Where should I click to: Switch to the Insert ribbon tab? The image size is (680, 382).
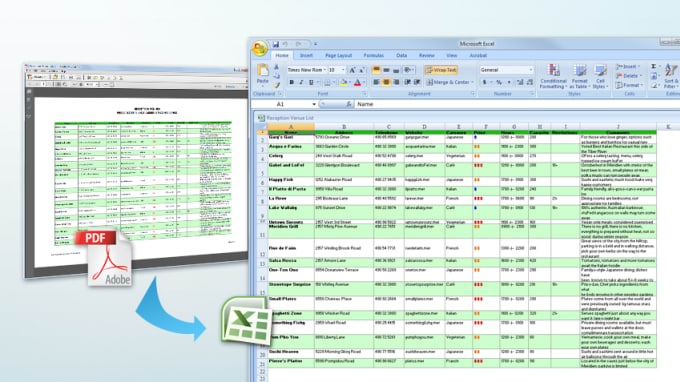tap(306, 56)
